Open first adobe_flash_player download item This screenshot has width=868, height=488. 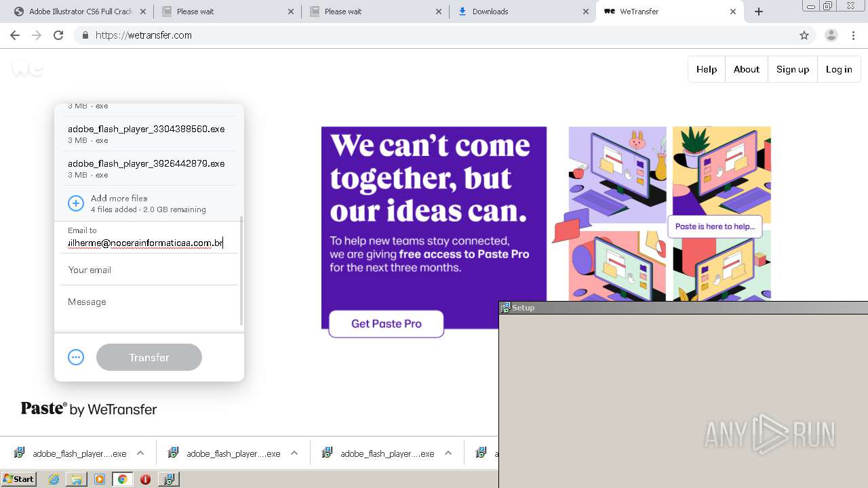point(71,453)
